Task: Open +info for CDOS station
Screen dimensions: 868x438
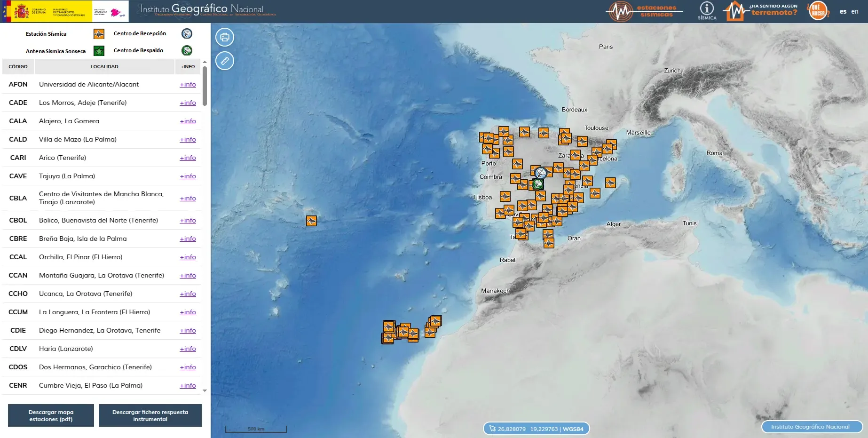Action: pyautogui.click(x=188, y=367)
